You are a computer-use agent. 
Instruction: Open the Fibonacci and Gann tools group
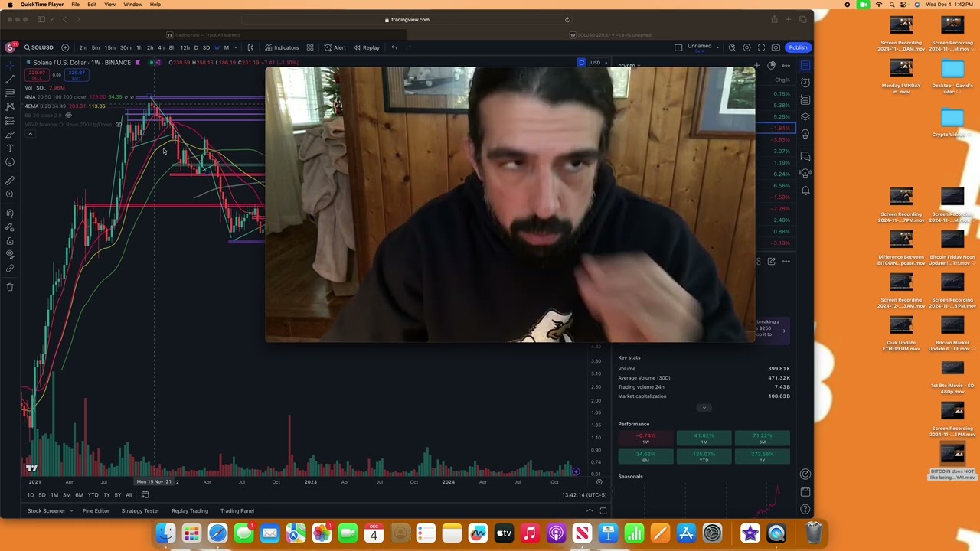click(10, 93)
